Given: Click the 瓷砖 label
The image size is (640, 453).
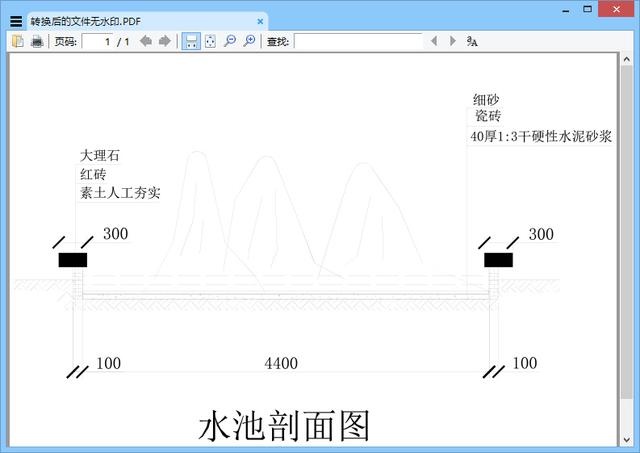Looking at the screenshot, I should pyautogui.click(x=488, y=116).
